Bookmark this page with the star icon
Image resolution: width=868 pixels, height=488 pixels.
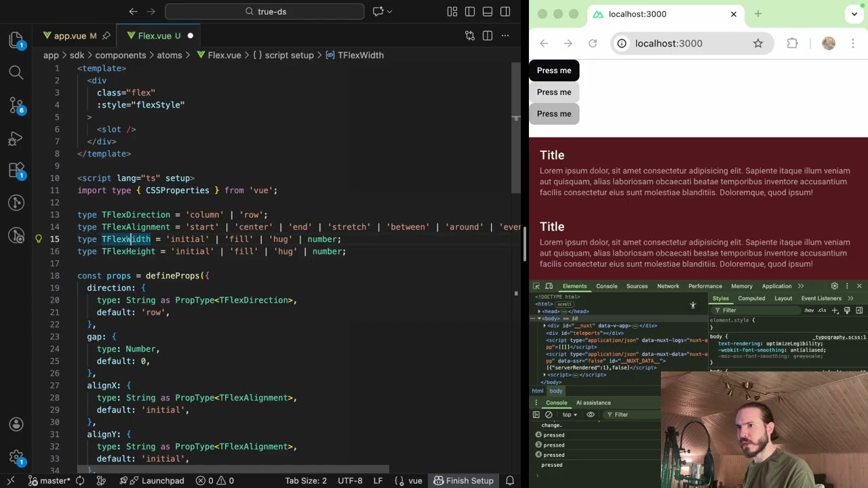pos(758,43)
